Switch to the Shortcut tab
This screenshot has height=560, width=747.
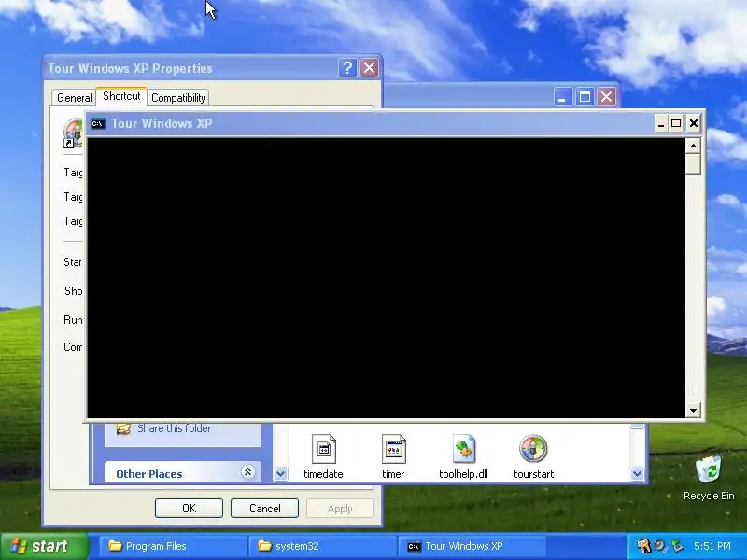[x=121, y=96]
